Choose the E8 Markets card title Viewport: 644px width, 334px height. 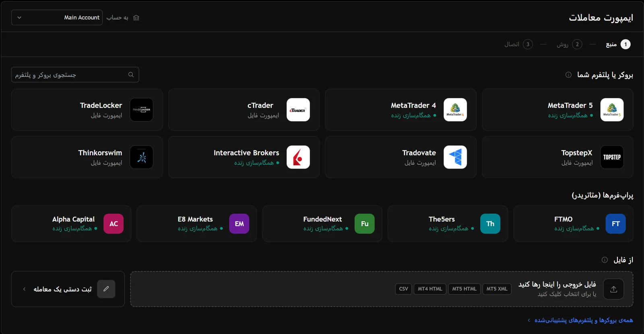pyautogui.click(x=195, y=219)
